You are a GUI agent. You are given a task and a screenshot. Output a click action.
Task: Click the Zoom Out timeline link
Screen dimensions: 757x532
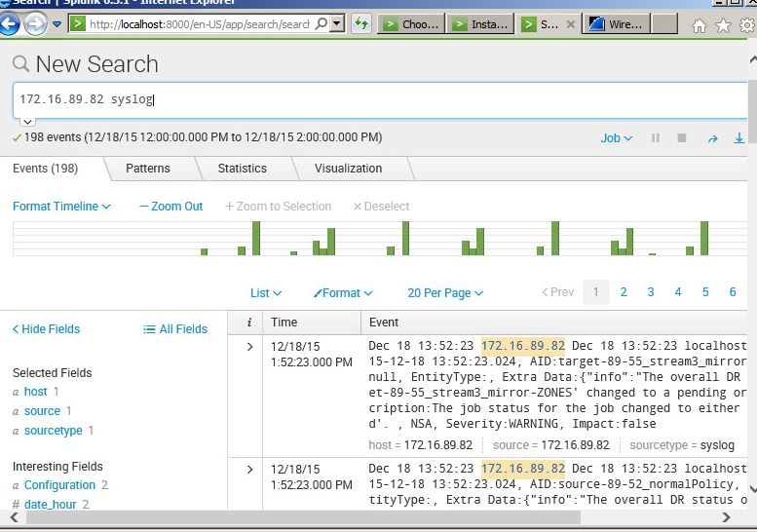coord(170,207)
